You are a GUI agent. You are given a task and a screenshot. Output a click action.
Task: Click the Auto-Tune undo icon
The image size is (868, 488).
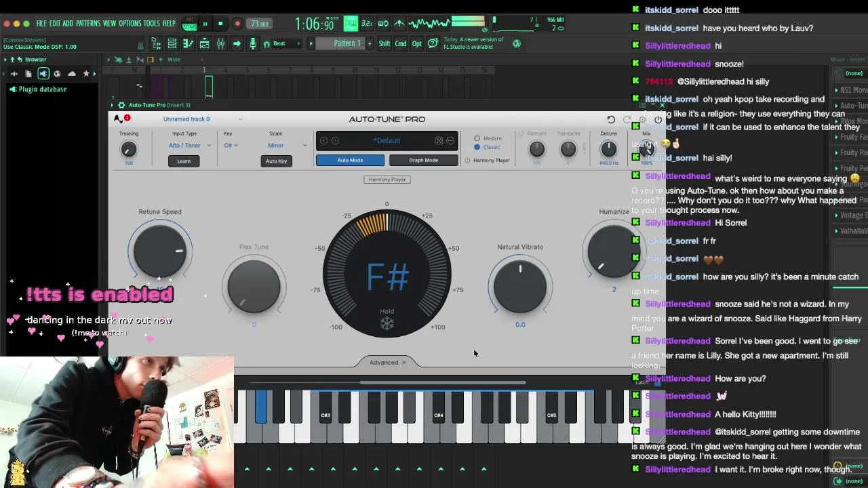611,119
